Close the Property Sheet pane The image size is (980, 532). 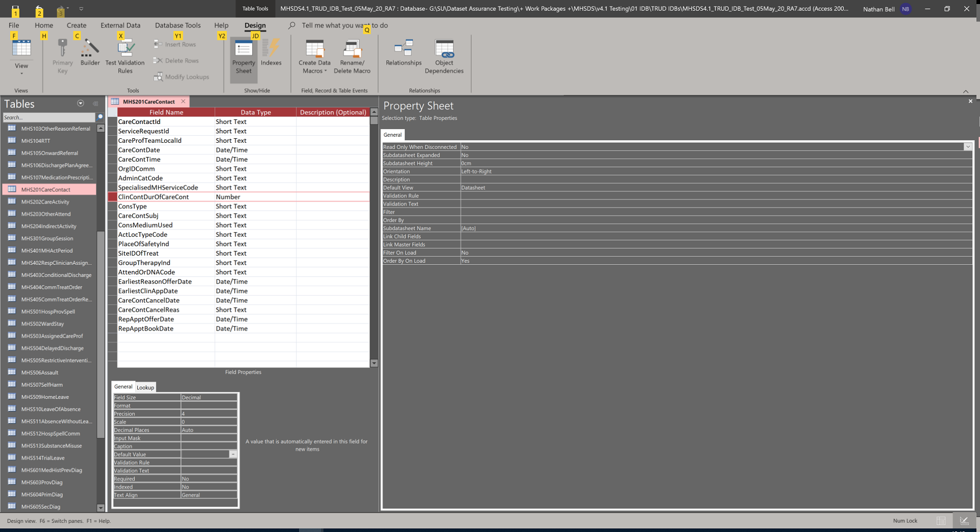[970, 102]
